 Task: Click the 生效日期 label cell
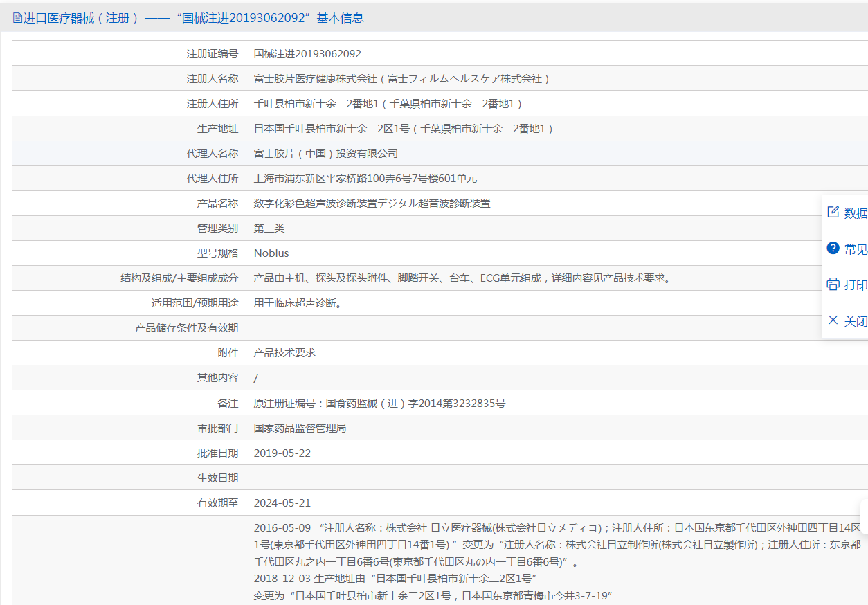129,478
